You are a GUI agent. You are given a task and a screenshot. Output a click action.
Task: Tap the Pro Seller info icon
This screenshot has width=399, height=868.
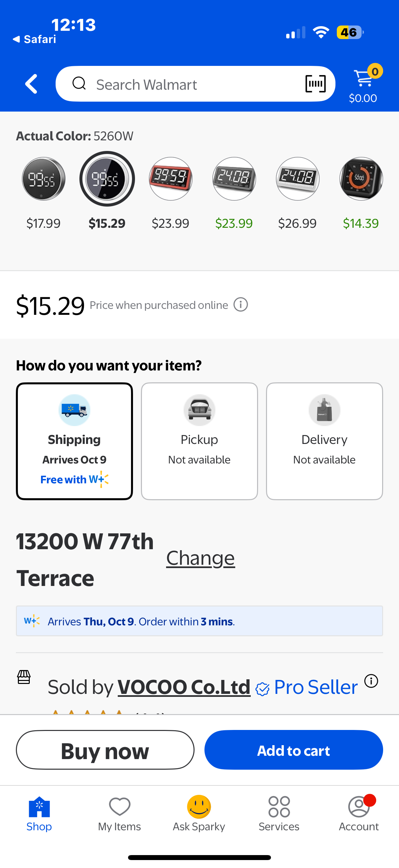tap(371, 681)
